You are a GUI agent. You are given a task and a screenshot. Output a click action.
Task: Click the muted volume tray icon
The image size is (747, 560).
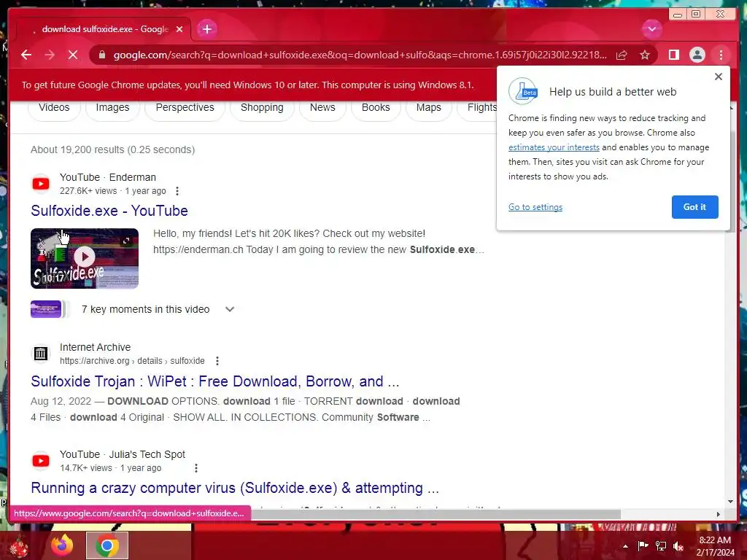[678, 545]
